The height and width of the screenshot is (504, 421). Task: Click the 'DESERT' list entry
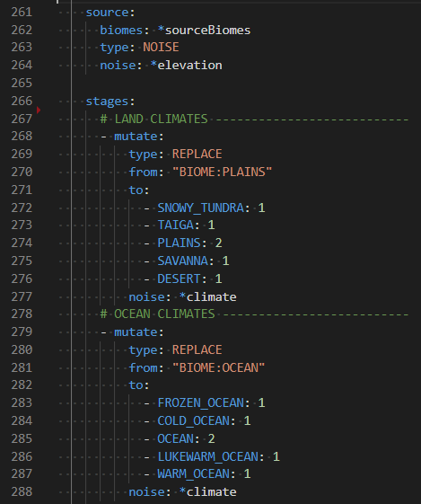click(x=179, y=279)
